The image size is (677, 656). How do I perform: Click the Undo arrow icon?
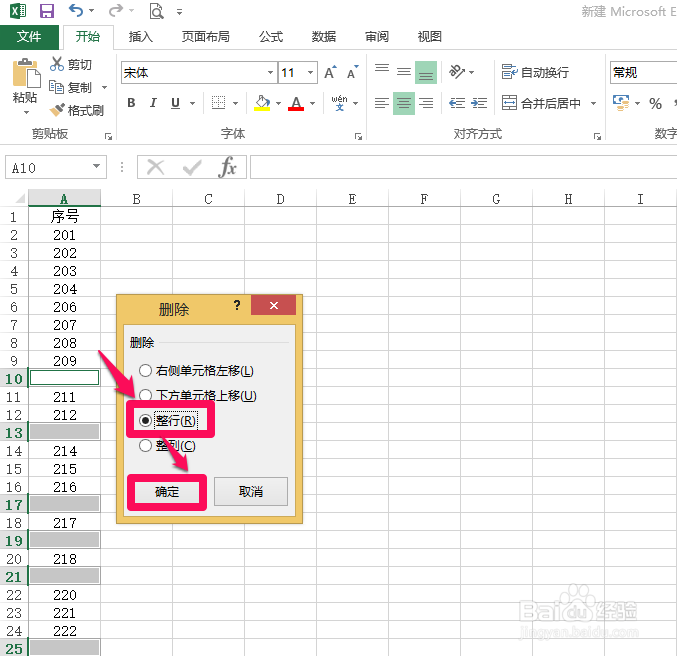coord(76,10)
